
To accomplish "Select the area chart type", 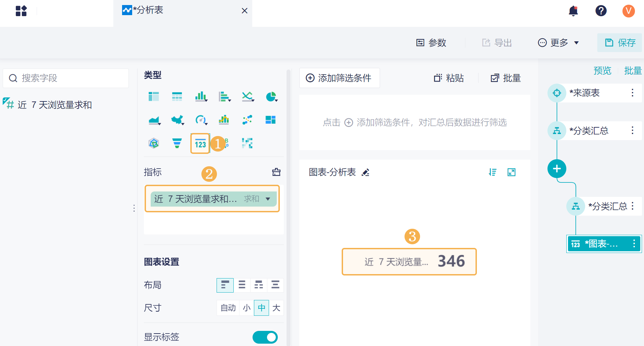I will tap(154, 120).
